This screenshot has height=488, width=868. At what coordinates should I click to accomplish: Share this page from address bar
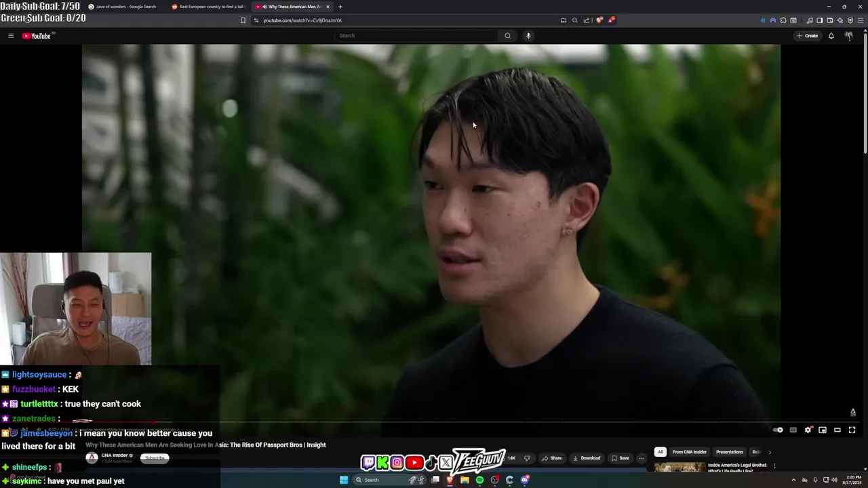(x=587, y=20)
